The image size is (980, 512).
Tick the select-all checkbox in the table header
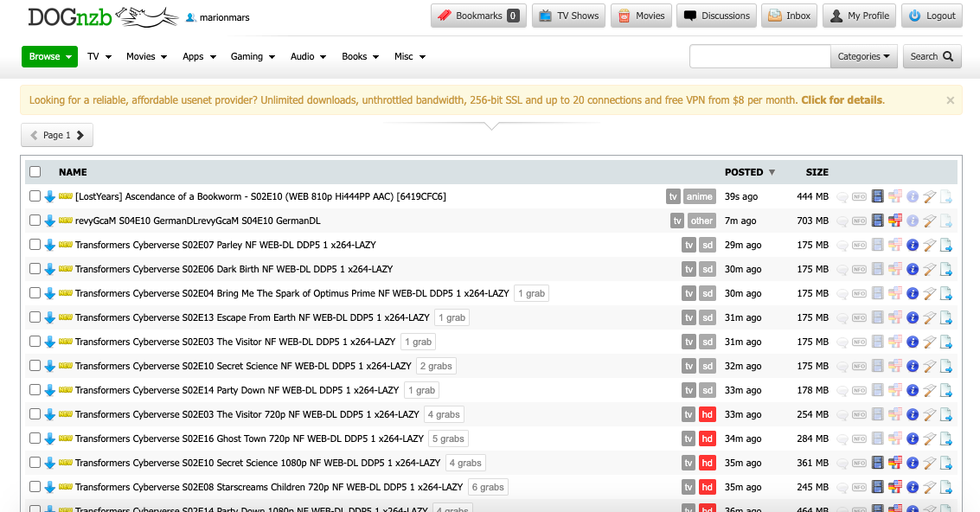[35, 172]
